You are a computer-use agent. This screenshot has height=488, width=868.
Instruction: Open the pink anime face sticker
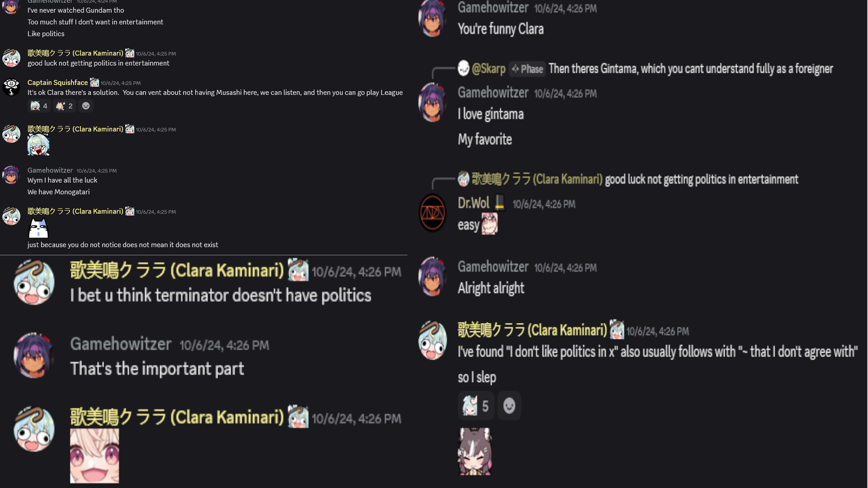94,455
